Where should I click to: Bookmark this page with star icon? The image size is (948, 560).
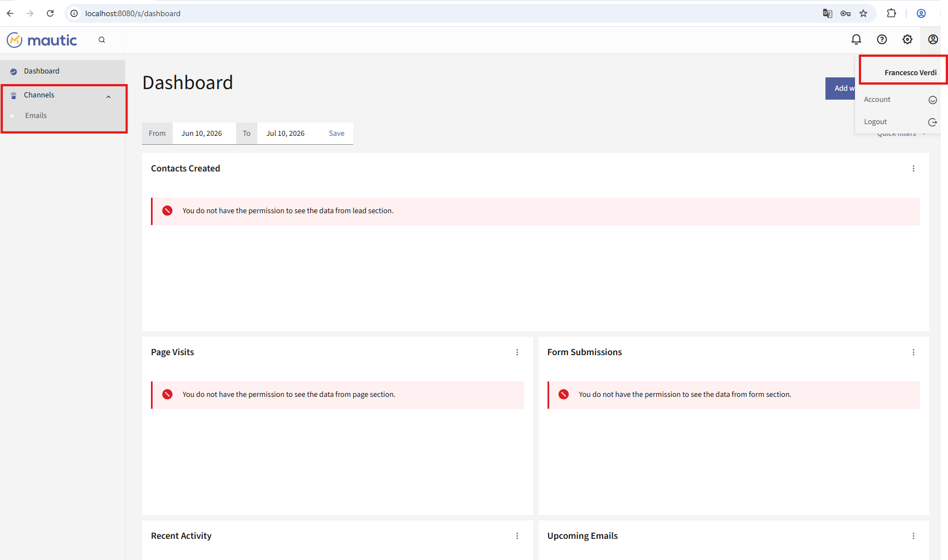(x=863, y=13)
